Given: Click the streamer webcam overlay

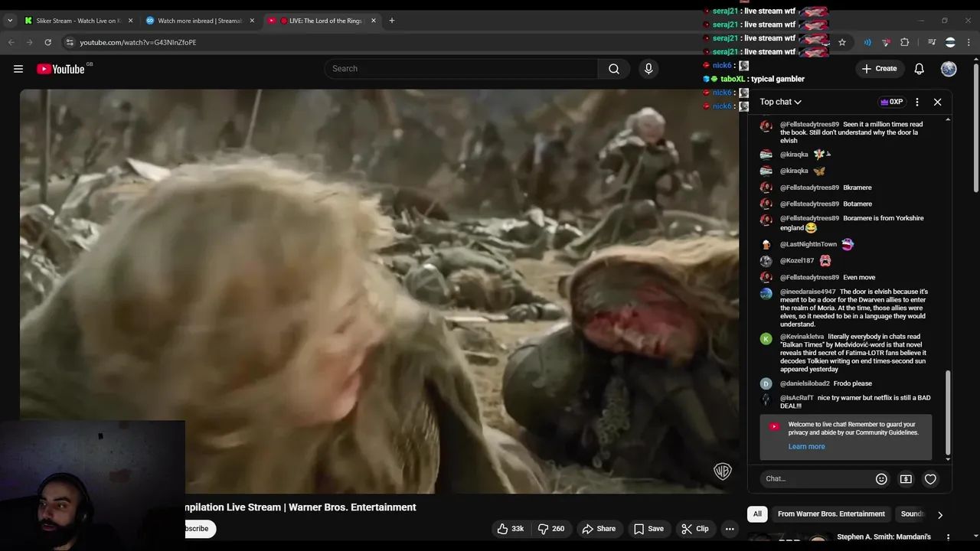Looking at the screenshot, I should click(x=93, y=485).
